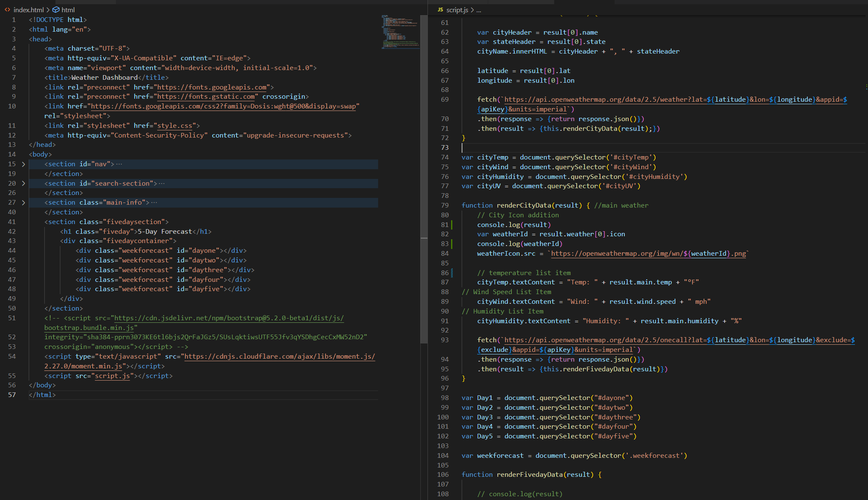Open the bootstrap jsdelivr link on line 51
Viewport: 868px width, 500px height.
point(229,318)
